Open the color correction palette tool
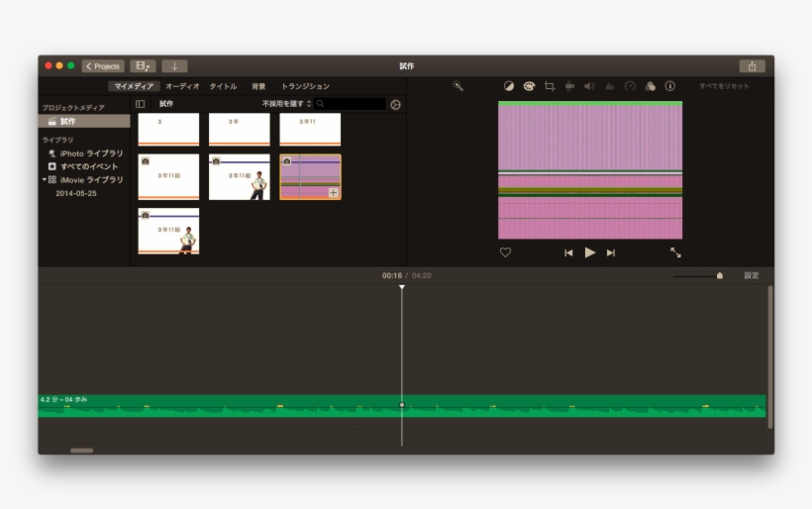 point(529,86)
